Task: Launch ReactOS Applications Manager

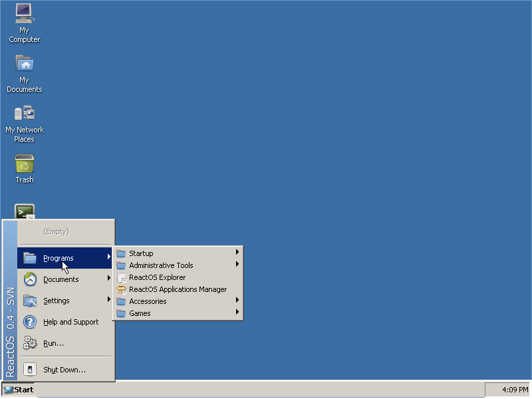Action: pos(178,289)
